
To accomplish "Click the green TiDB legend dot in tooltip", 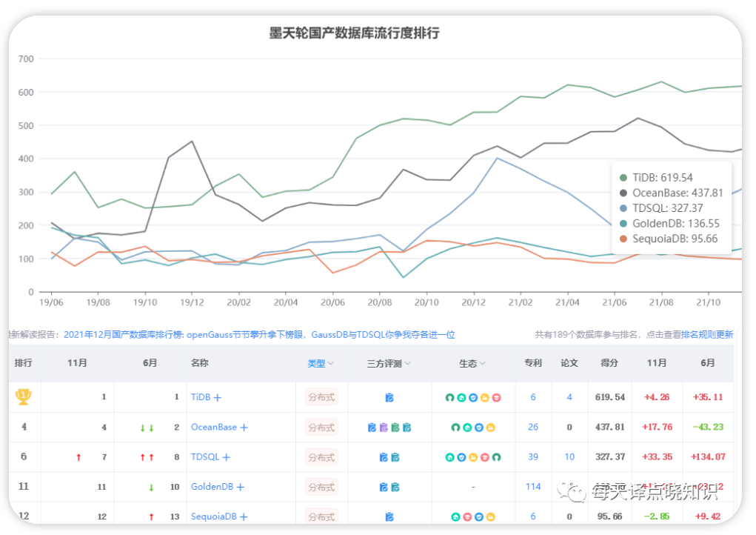I will click(623, 178).
